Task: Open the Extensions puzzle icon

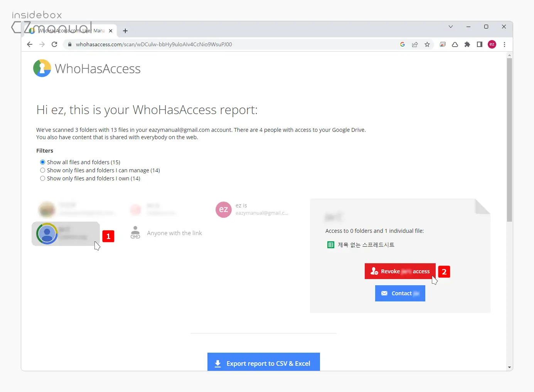Action: (467, 44)
